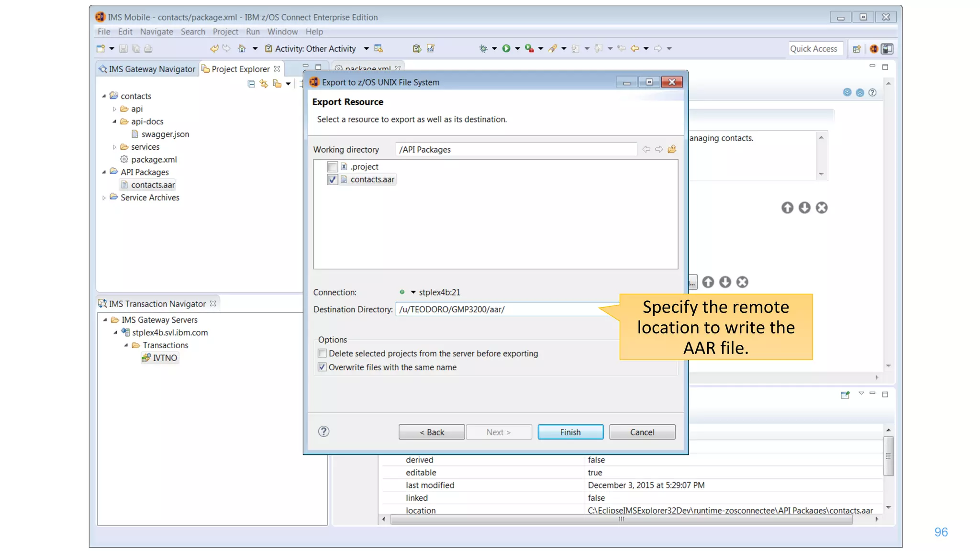Click the Next > button

point(499,432)
